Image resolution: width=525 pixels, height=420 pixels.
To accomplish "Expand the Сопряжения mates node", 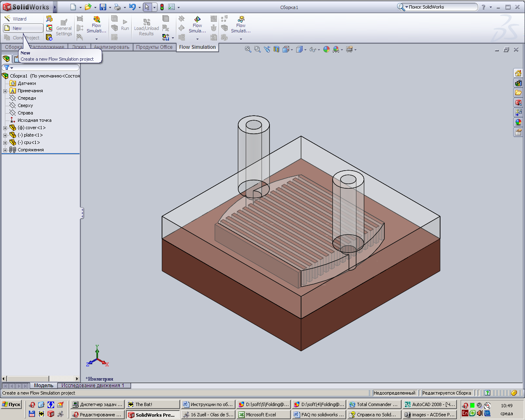I will [x=5, y=150].
